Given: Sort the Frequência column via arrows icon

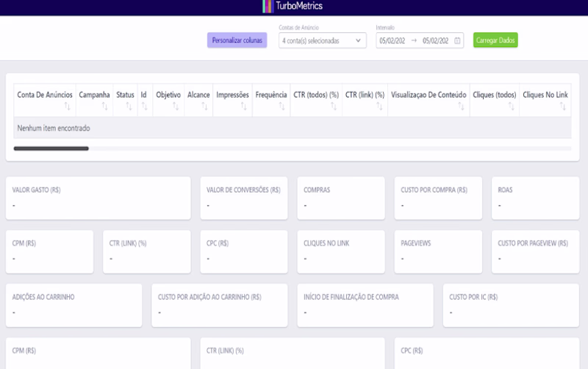Looking at the screenshot, I should point(282,106).
